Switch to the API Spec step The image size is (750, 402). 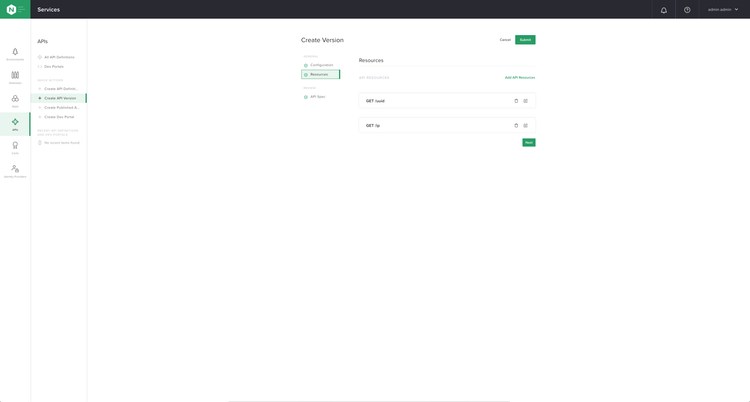[x=317, y=97]
